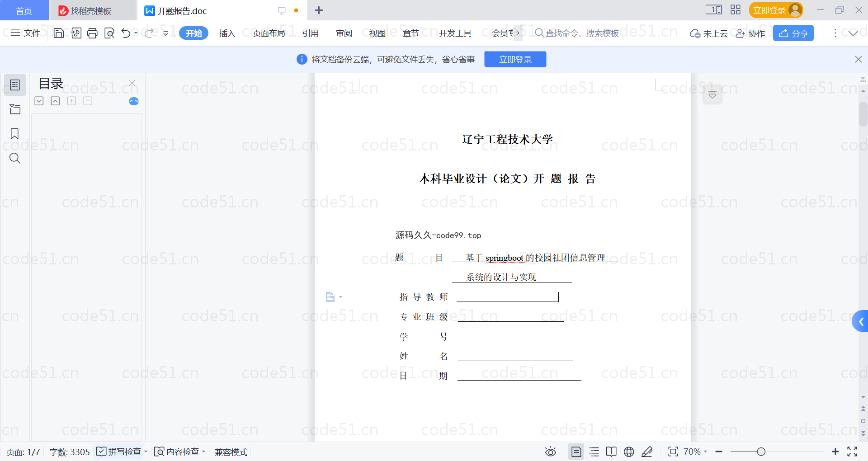Viewport: 868px width, 461px height.
Task: Click 立即登录 in the backup banner
Action: pyautogui.click(x=515, y=59)
